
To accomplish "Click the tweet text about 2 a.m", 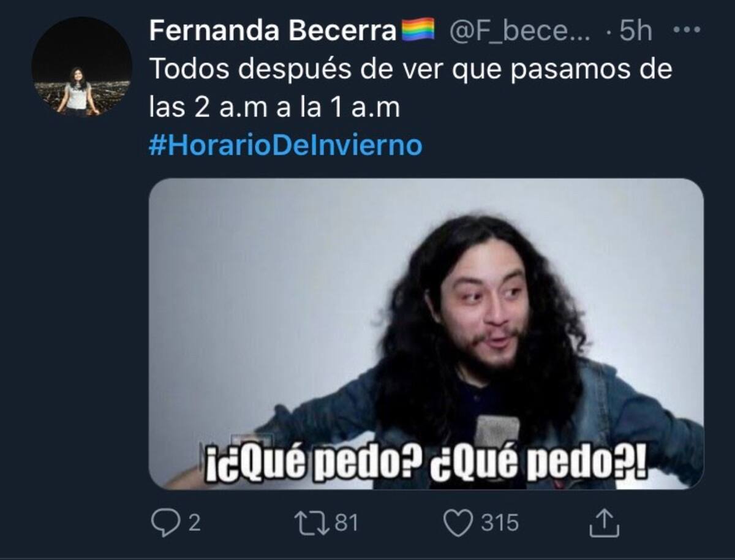I will (x=410, y=88).
